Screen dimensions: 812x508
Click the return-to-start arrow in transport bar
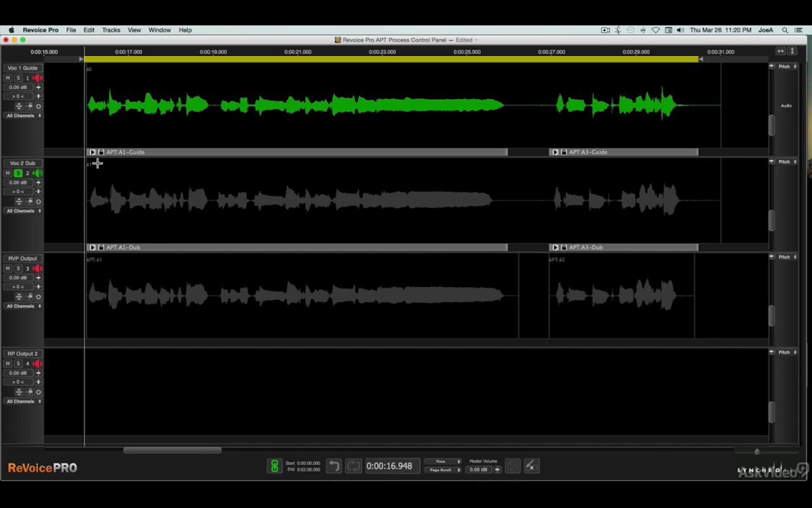334,466
